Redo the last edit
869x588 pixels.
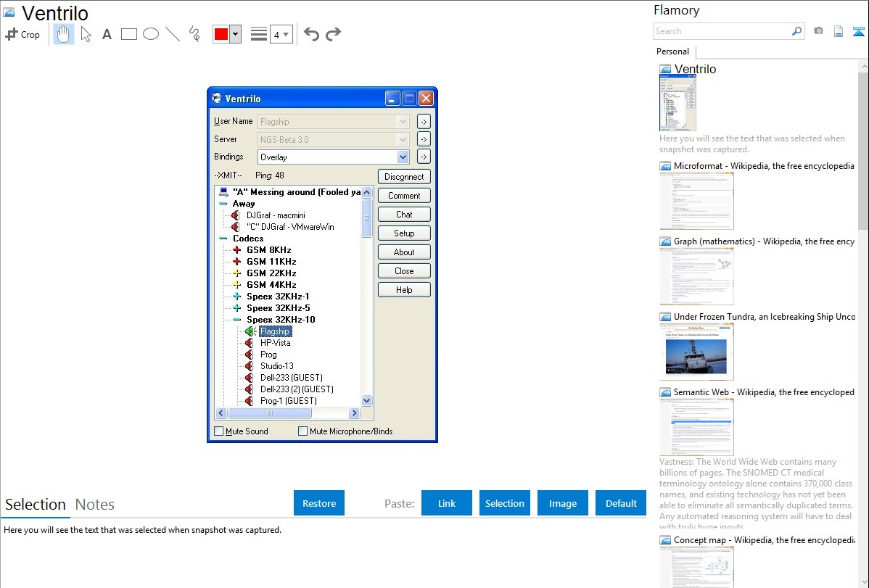[x=333, y=34]
